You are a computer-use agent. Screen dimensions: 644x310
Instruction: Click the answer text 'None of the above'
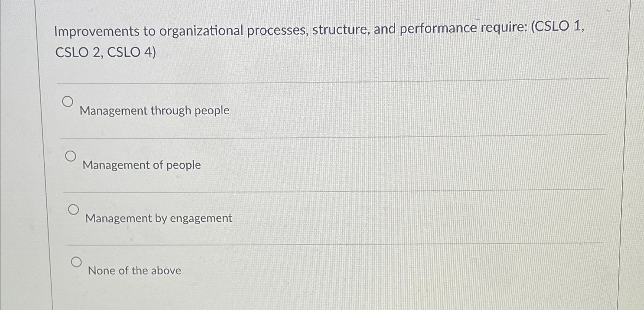coord(134,271)
